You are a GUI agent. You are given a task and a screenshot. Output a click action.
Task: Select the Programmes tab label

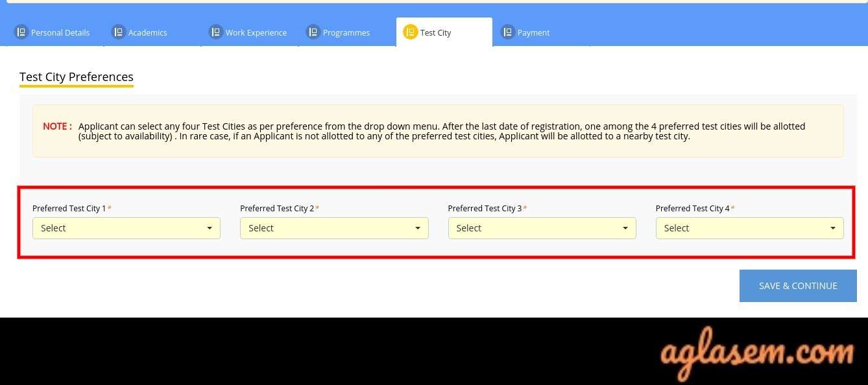coord(346,32)
